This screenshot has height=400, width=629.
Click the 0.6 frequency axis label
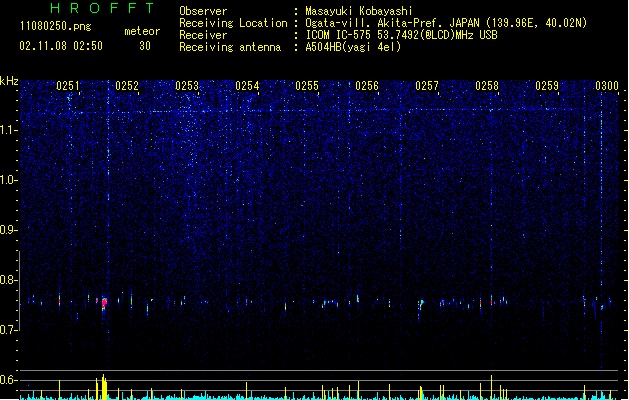pos(9,380)
